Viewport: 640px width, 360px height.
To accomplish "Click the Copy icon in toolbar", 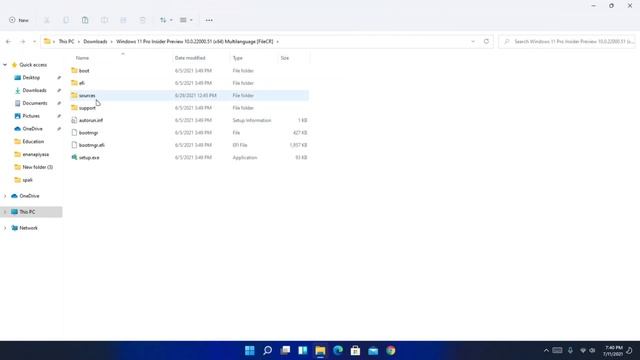I will 66,20.
